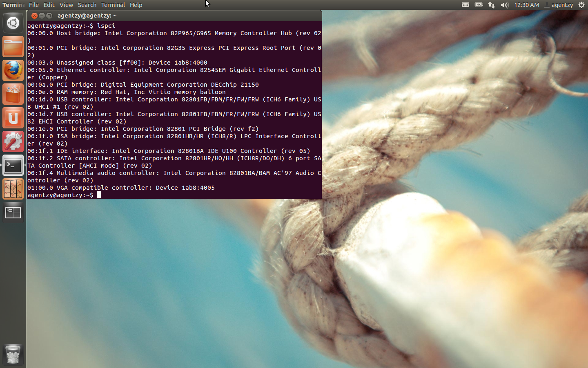The height and width of the screenshot is (368, 588).
Task: Click '00:1d.0 USB controller' line
Action: [174, 103]
